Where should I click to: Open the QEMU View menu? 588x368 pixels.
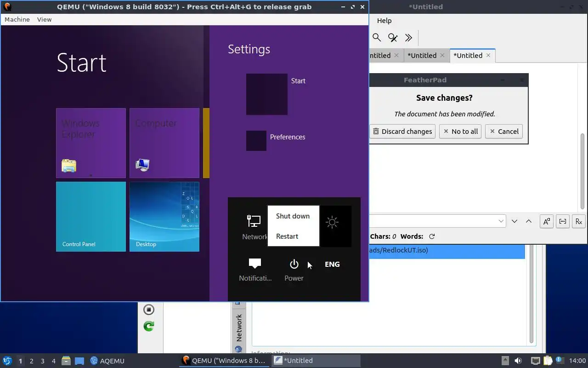click(44, 19)
